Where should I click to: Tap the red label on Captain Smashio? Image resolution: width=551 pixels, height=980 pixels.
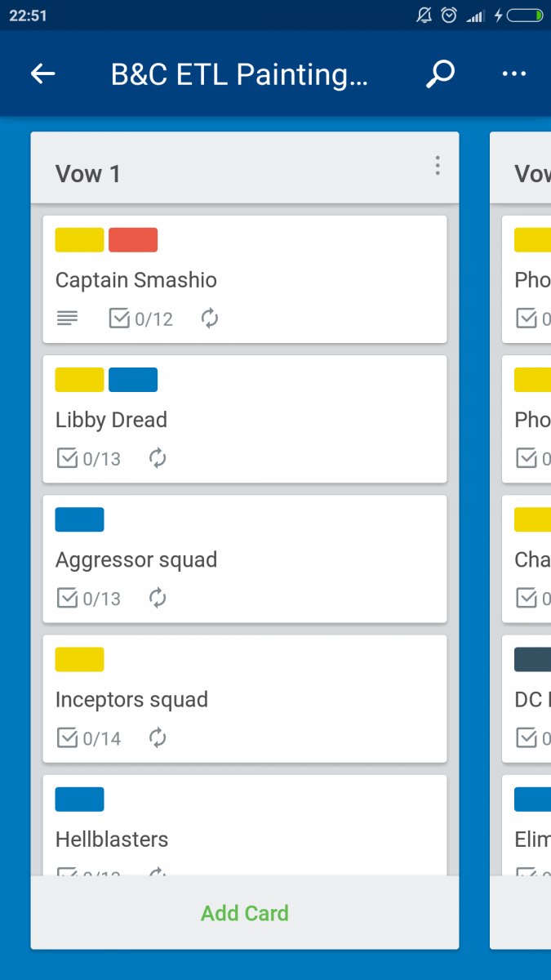click(133, 240)
